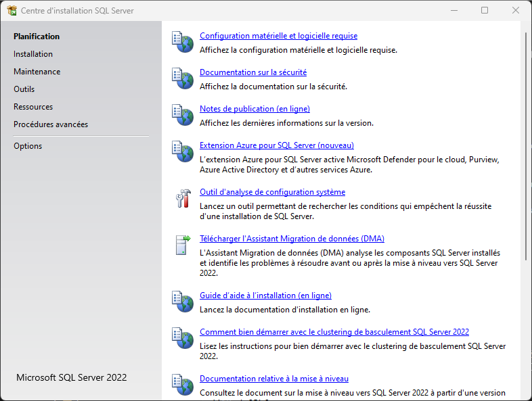This screenshot has width=532, height=401.
Task: Minimize the installation center window
Action: click(454, 10)
